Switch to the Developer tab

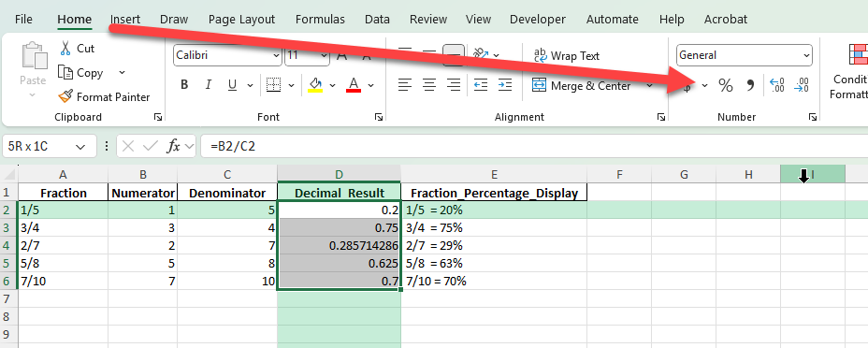[538, 20]
